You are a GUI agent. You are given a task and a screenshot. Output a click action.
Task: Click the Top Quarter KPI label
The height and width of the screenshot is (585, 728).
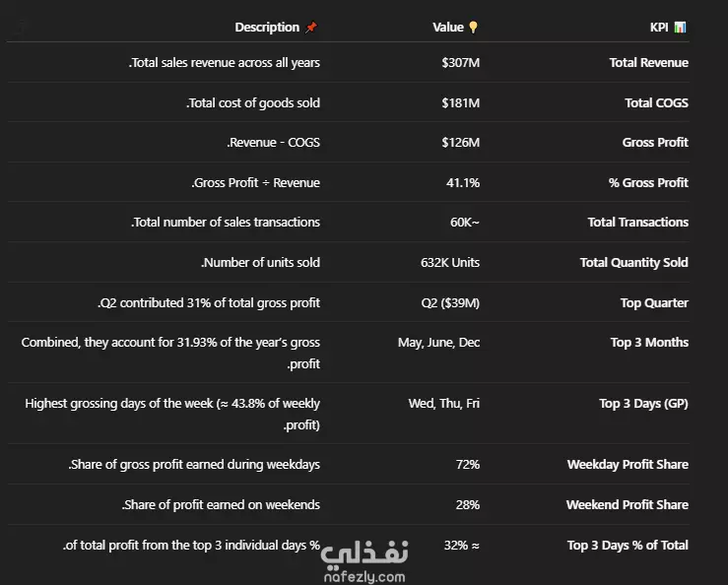click(x=654, y=303)
